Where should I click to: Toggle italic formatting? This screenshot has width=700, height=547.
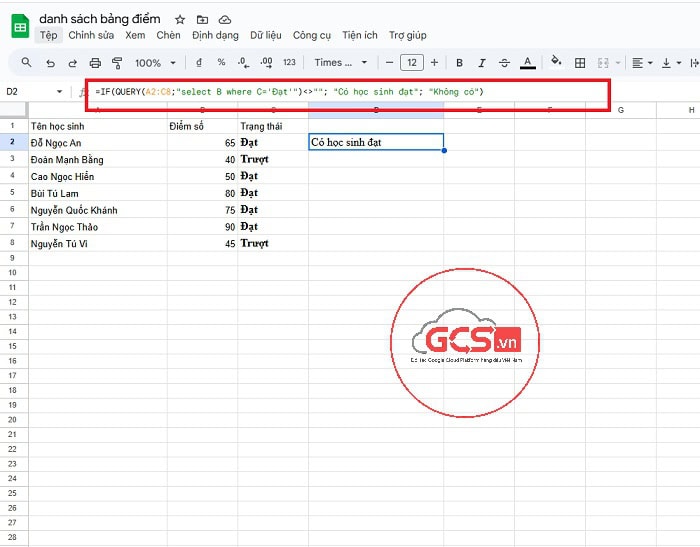coord(481,63)
